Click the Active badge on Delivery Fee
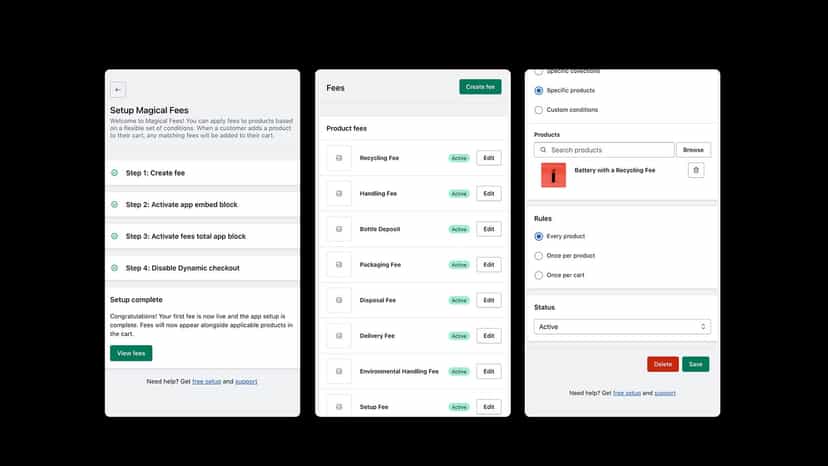The width and height of the screenshot is (828, 466). click(459, 336)
